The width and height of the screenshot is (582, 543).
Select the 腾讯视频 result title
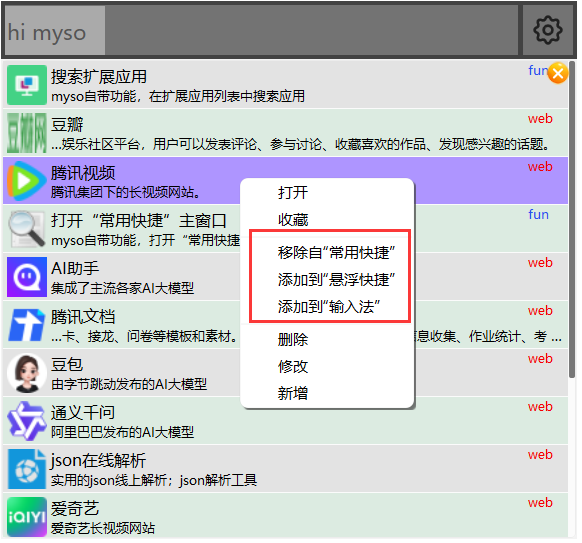(x=83, y=173)
